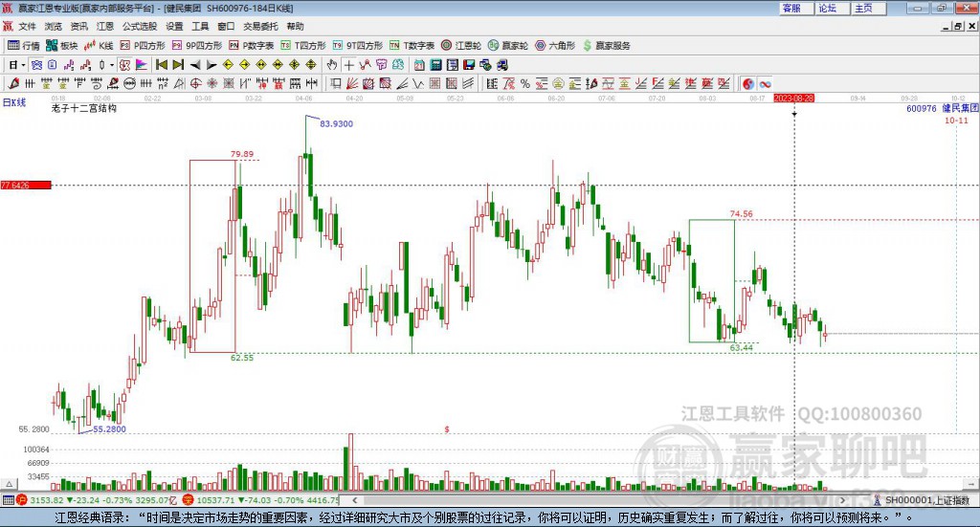
Task: Open the 窗口 menu
Action: (x=226, y=26)
